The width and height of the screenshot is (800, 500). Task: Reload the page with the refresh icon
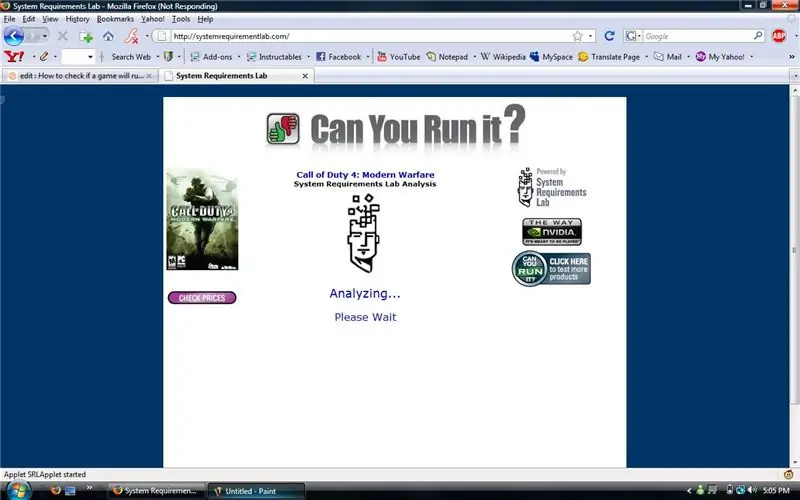[x=609, y=36]
